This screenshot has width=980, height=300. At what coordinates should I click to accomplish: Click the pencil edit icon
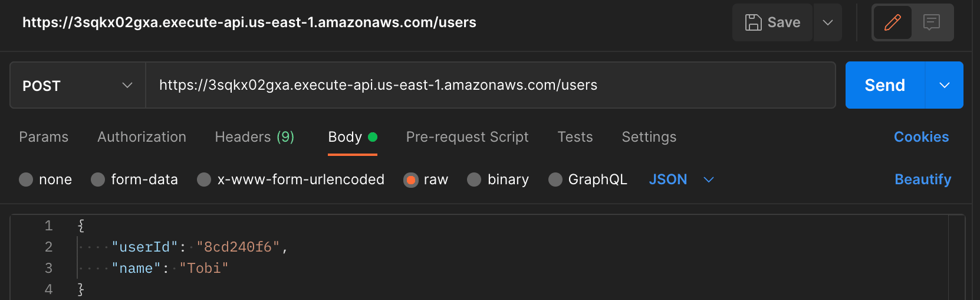tap(892, 22)
